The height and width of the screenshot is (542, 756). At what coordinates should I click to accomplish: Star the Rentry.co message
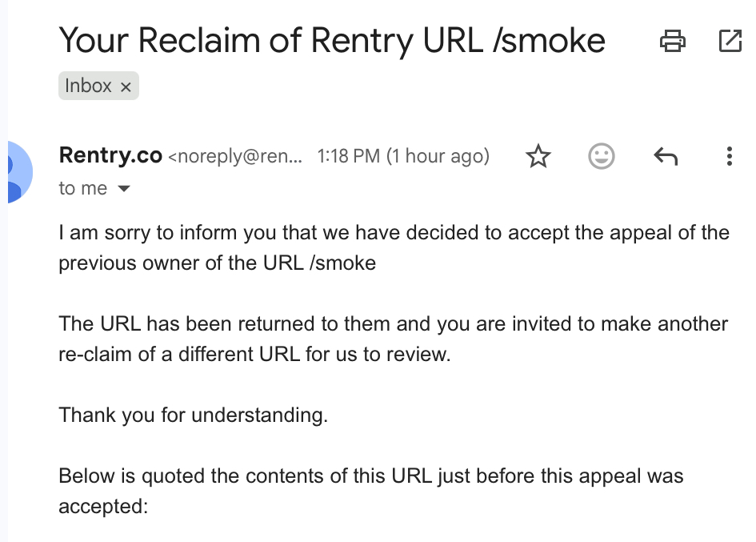pos(538,156)
